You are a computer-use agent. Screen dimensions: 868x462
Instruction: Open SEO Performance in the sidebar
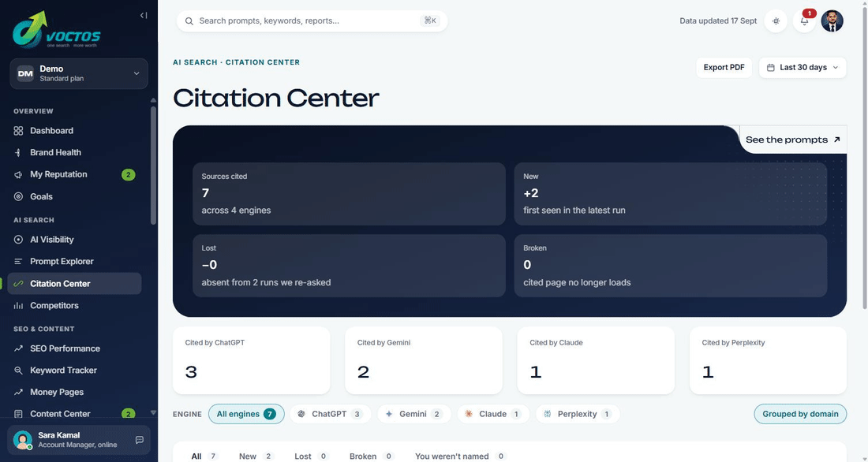pyautogui.click(x=74, y=348)
